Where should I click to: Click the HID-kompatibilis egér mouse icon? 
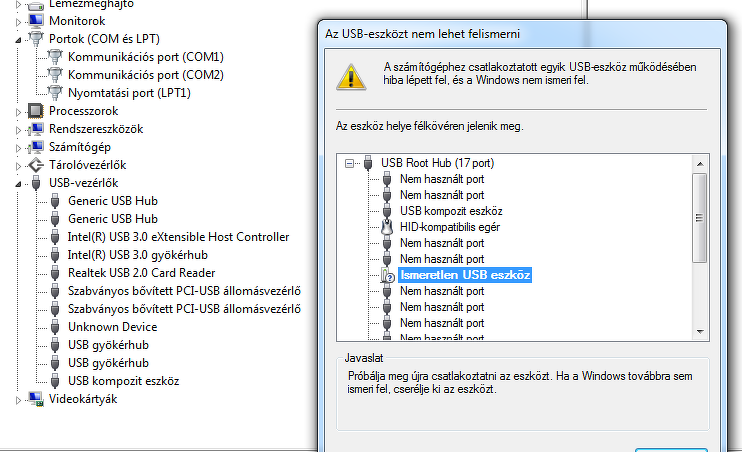click(387, 227)
